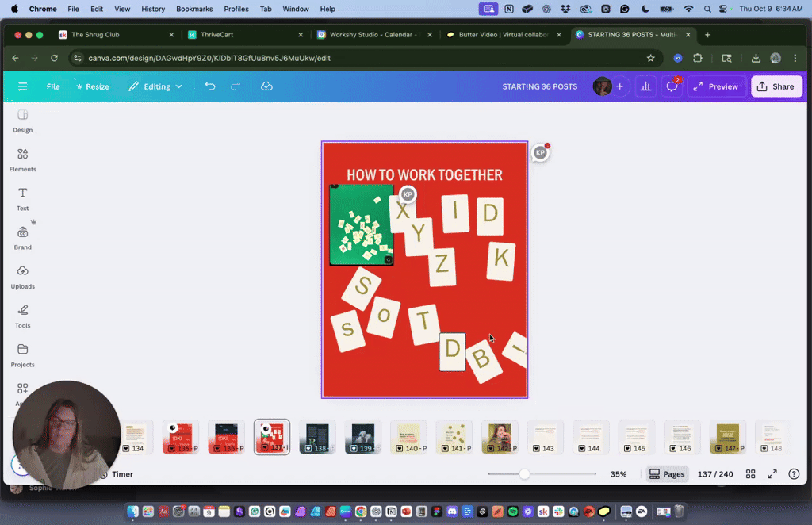Select the HOW TO WORK TOGETHER heading
Image resolution: width=812 pixels, height=525 pixels.
pyautogui.click(x=424, y=175)
